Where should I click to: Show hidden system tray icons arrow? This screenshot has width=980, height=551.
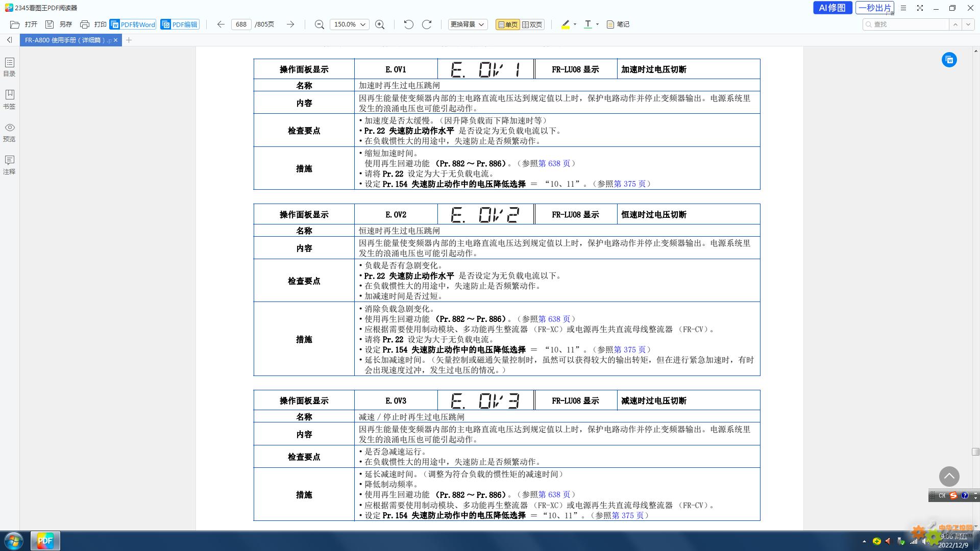(864, 541)
